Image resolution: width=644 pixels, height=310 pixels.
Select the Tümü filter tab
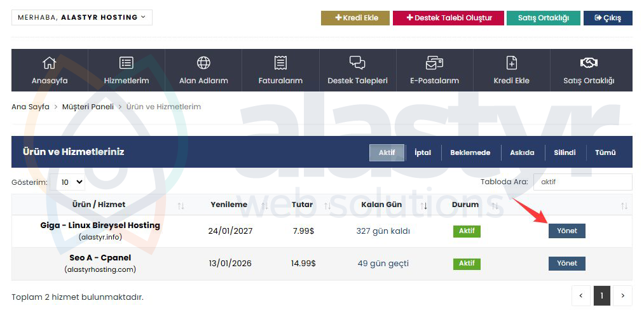tap(605, 153)
